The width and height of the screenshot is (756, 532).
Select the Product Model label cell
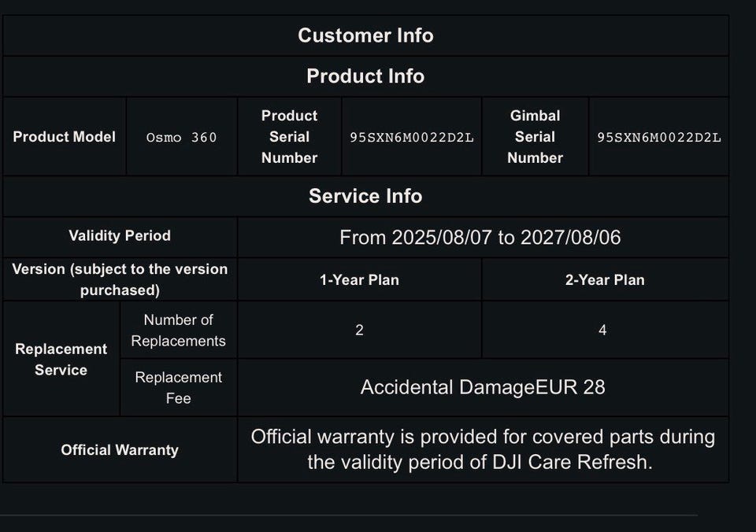click(x=64, y=137)
